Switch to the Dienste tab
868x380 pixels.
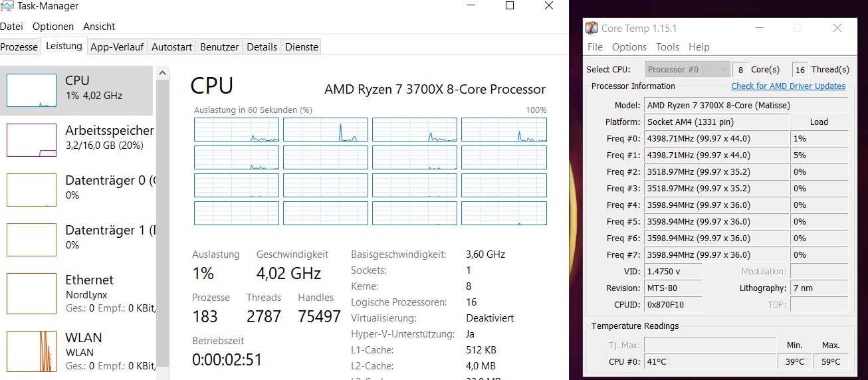click(x=301, y=47)
